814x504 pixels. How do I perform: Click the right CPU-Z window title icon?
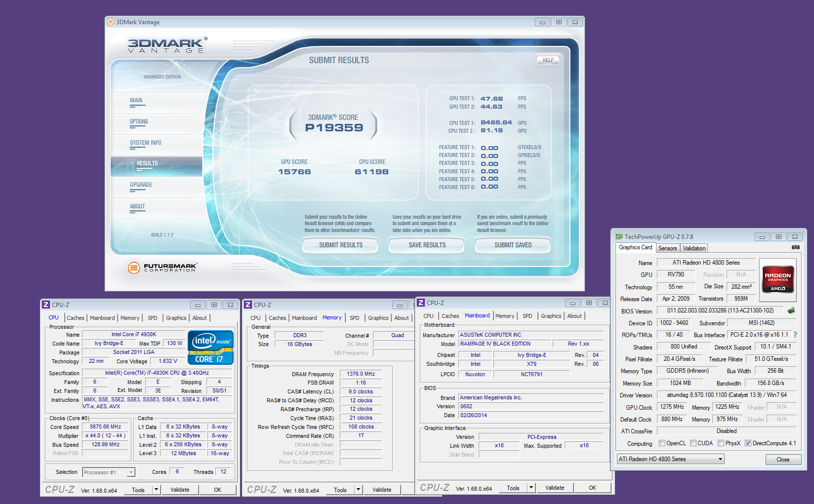pos(421,303)
